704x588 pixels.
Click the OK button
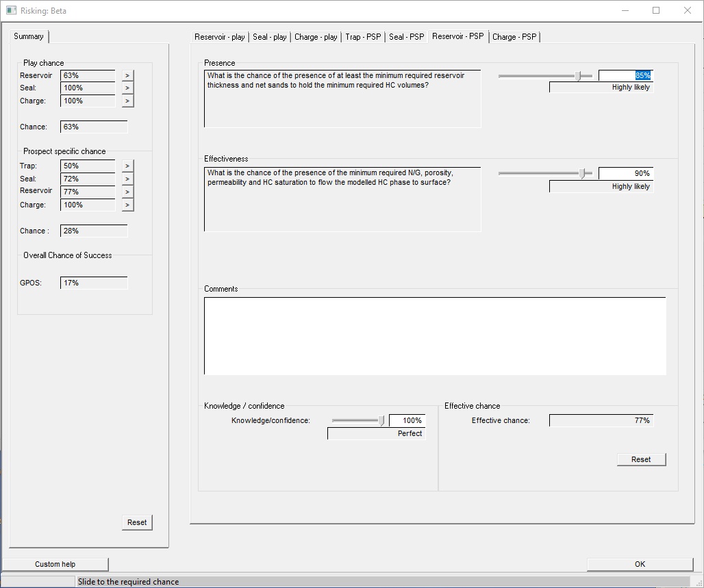pyautogui.click(x=640, y=564)
